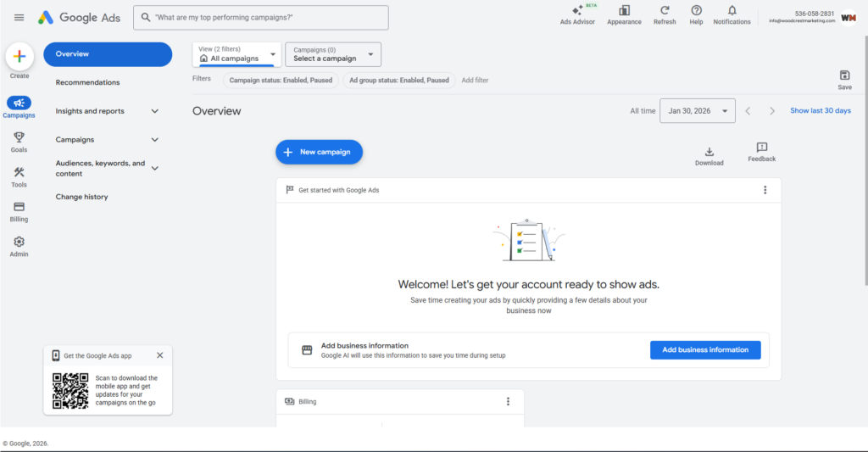Viewport: 868px width, 452px height.
Task: Click the Create plus button
Action: point(19,57)
